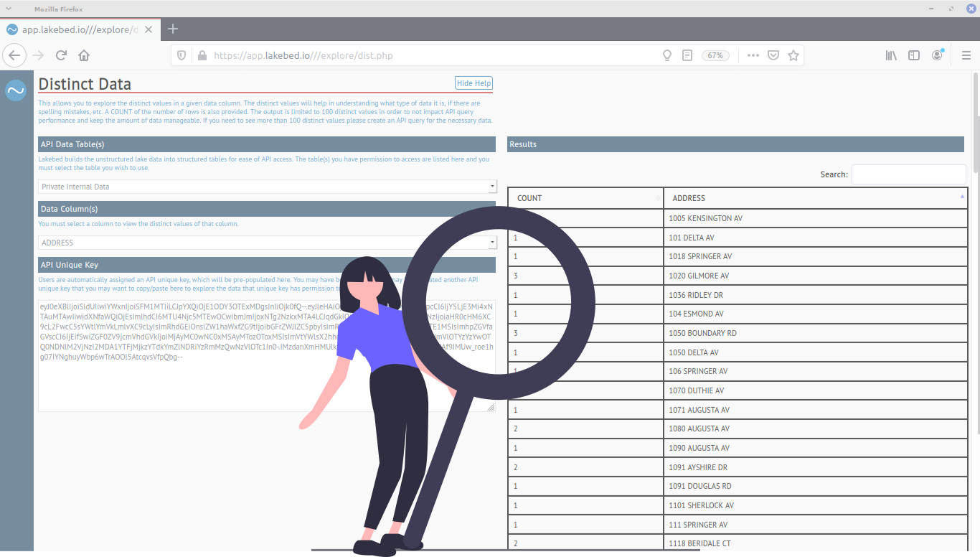Click the '106 SPRINGER AV' cell
The image size is (980, 557).
[x=816, y=371]
